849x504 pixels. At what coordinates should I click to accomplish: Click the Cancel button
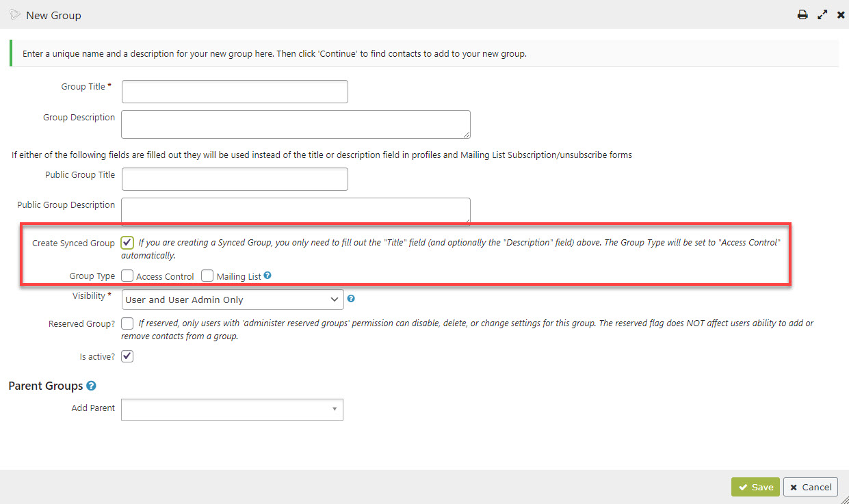[x=811, y=487]
